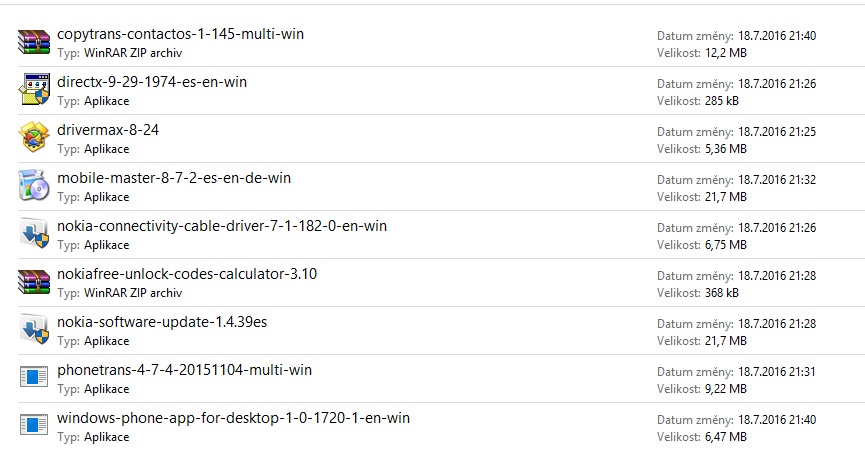Click the nokia-connectivity-cable-driver installer icon

(34, 234)
